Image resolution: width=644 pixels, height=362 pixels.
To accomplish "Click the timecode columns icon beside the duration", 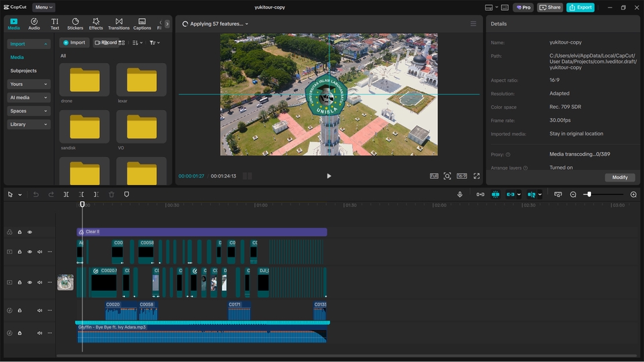I will click(x=248, y=176).
